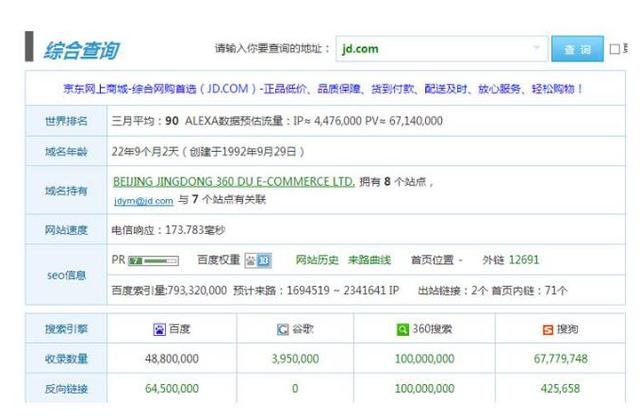Click Google 反向链接 value 0
Viewport: 640px width, 418px height.
click(295, 389)
